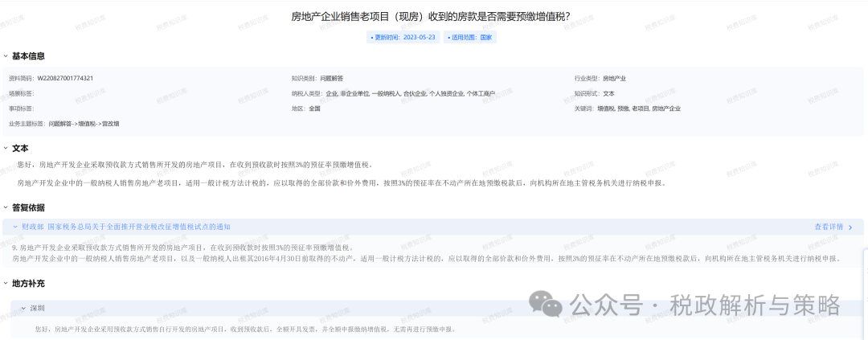Viewport: 868px width, 340px height.
Task: Click the 知识类别 问题解答 value
Action: 331,79
